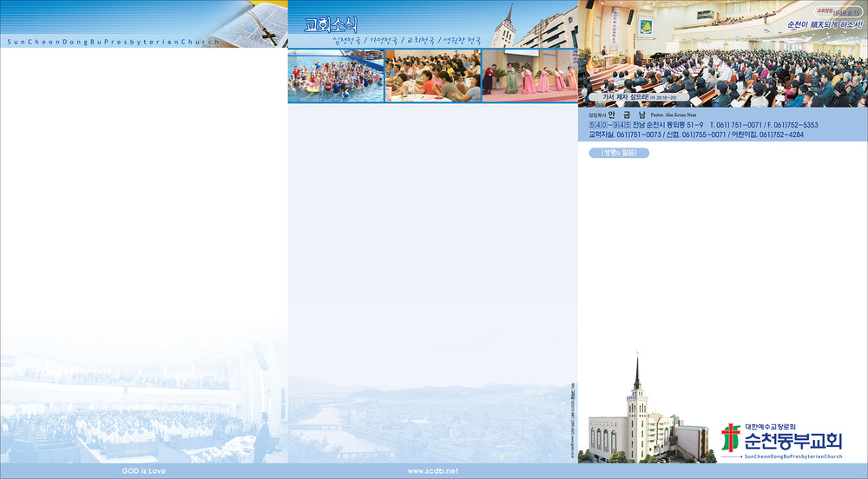
Task: Click the 순천동부교회 church name logo text
Action: [793, 440]
